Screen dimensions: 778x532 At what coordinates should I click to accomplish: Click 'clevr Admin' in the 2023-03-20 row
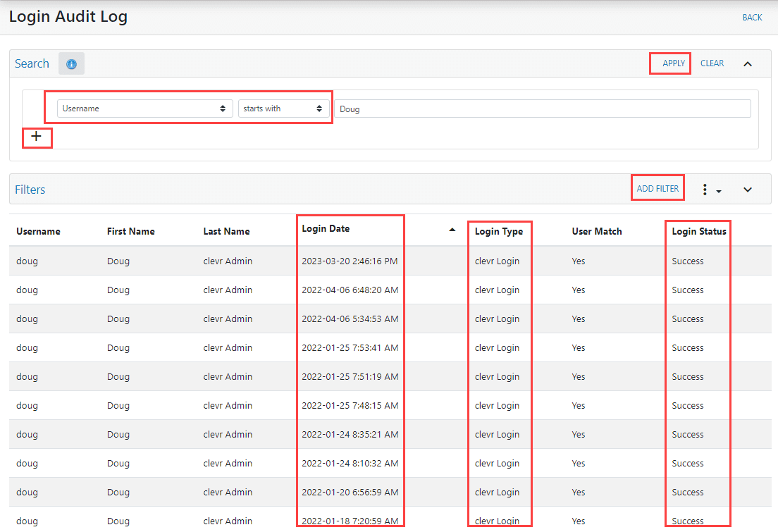228,261
